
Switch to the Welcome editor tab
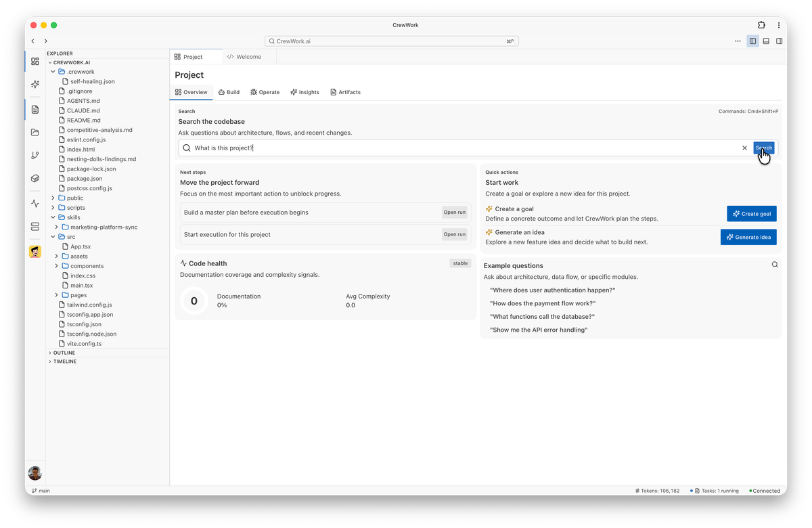[249, 57]
